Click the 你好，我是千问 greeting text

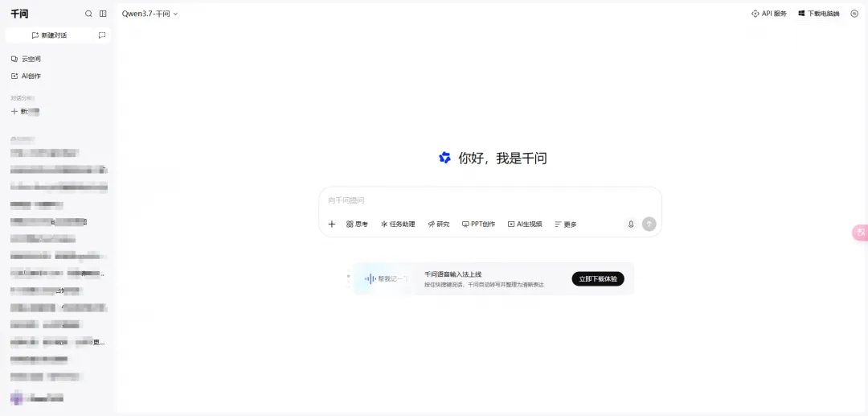502,159
